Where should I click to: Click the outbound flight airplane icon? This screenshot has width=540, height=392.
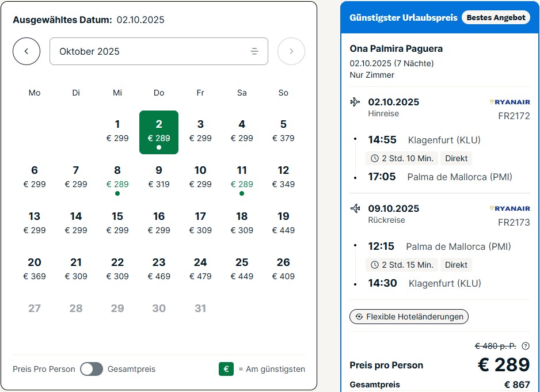(355, 102)
